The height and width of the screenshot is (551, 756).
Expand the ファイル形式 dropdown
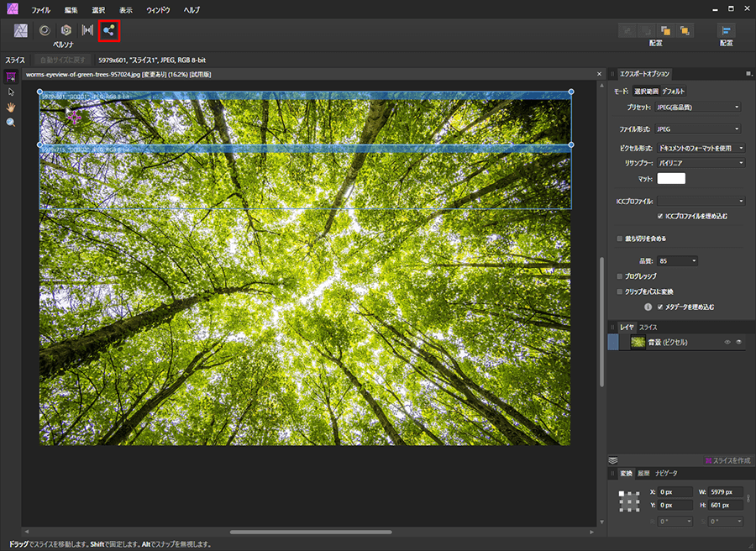pos(698,129)
